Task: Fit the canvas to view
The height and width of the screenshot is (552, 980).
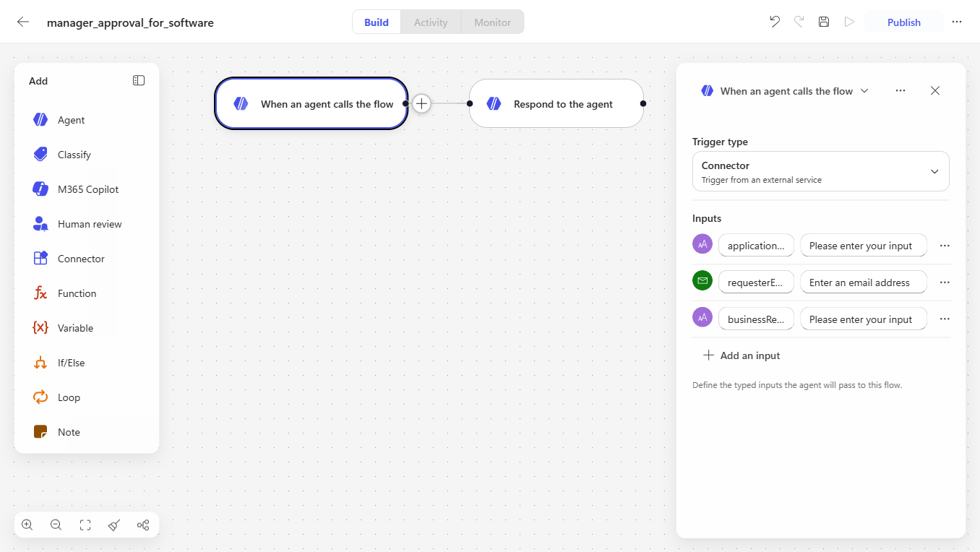Action: pyautogui.click(x=85, y=525)
